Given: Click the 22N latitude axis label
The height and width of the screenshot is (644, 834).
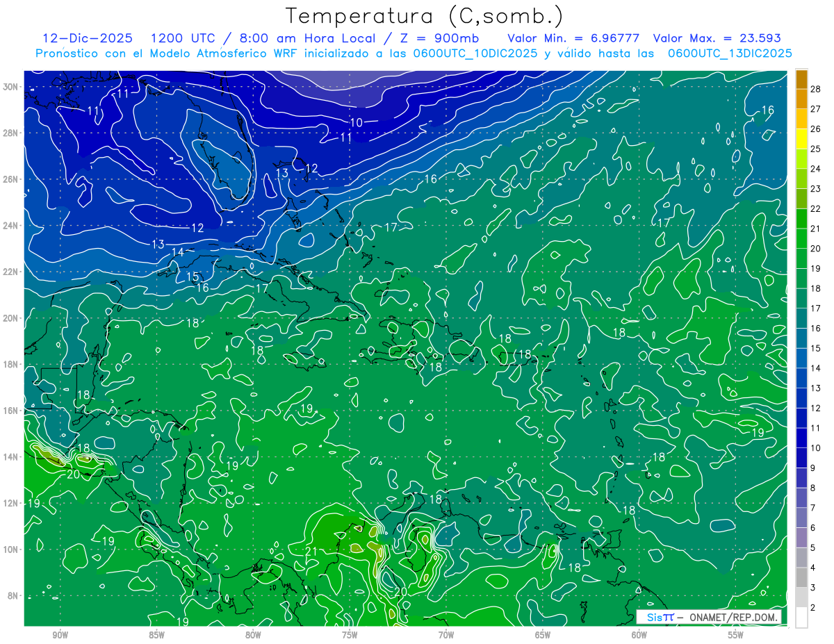Looking at the screenshot, I should point(11,272).
